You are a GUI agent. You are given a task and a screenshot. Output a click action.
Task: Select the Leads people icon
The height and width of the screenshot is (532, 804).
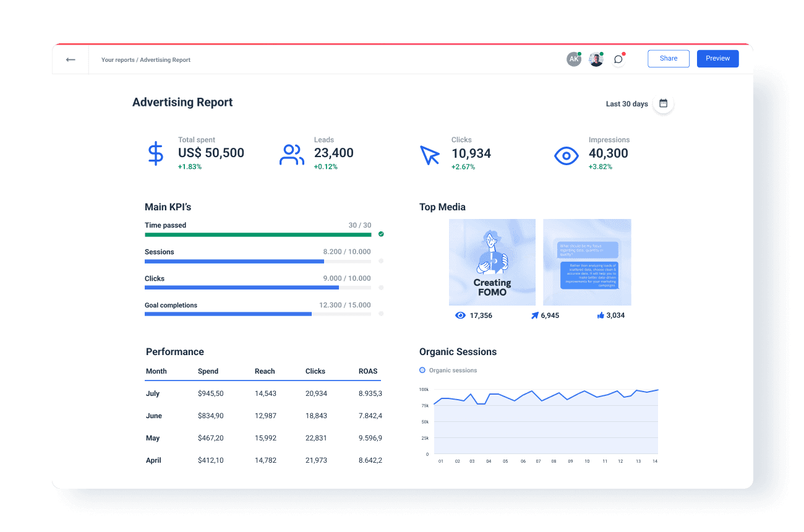tap(291, 153)
